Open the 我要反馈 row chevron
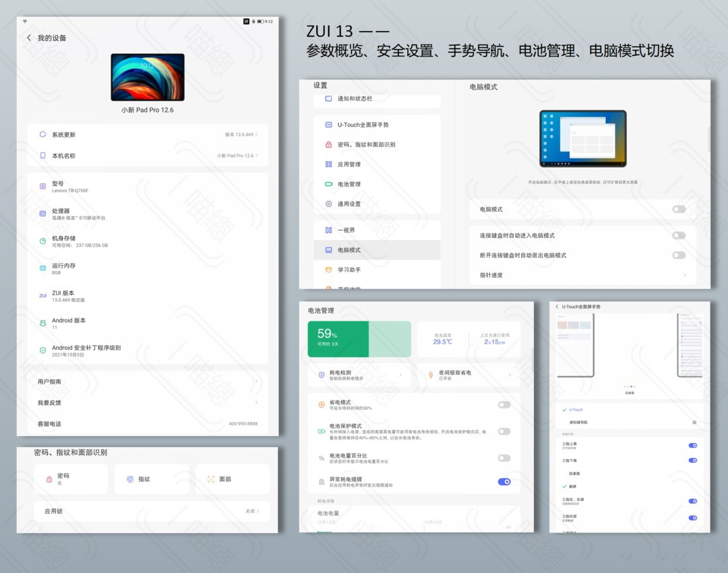 (x=256, y=402)
